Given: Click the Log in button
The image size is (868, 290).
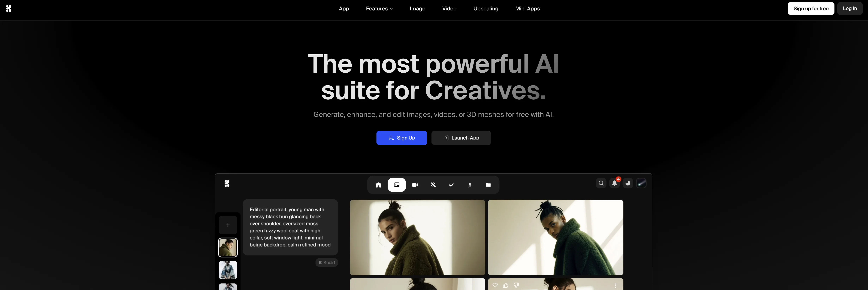Looking at the screenshot, I should point(849,8).
